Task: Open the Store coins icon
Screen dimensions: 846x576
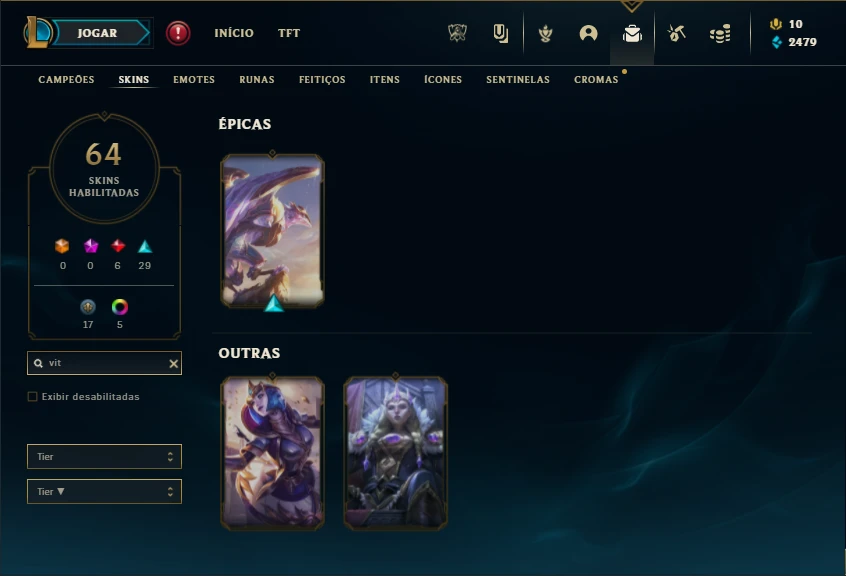Action: point(720,33)
